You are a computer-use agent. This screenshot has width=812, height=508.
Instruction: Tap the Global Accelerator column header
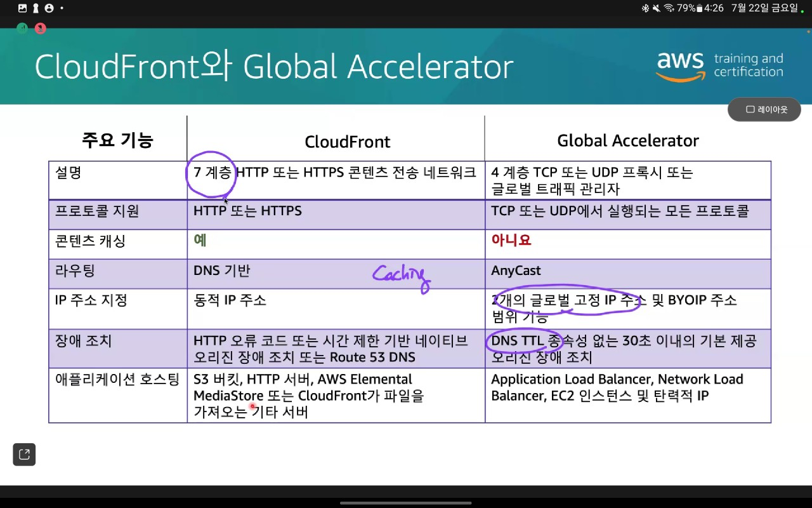tap(627, 140)
